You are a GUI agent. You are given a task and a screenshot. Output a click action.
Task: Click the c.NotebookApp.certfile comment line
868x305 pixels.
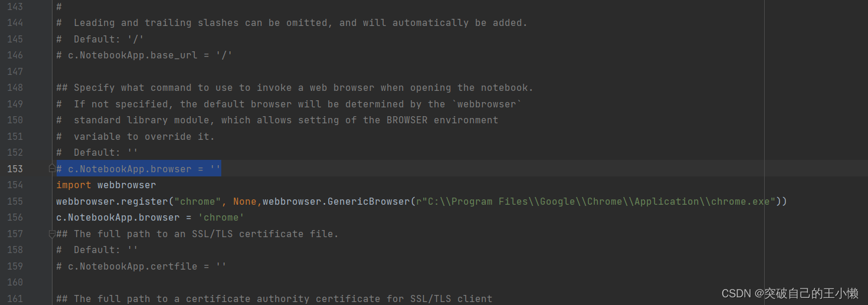pos(142,266)
